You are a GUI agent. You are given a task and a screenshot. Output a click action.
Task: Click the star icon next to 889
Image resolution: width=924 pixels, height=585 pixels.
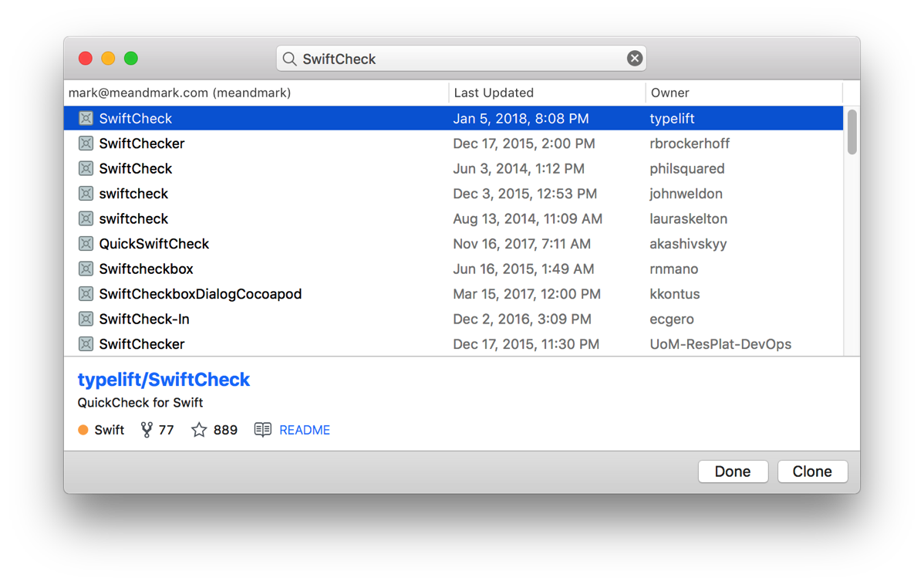(198, 430)
